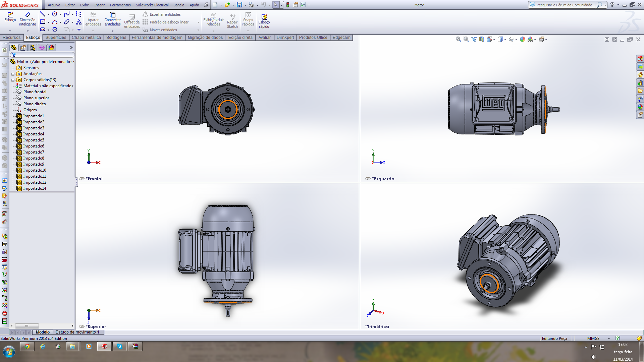Open Design Library folder in task pane
Screen dimensions: 644x362
[640, 83]
